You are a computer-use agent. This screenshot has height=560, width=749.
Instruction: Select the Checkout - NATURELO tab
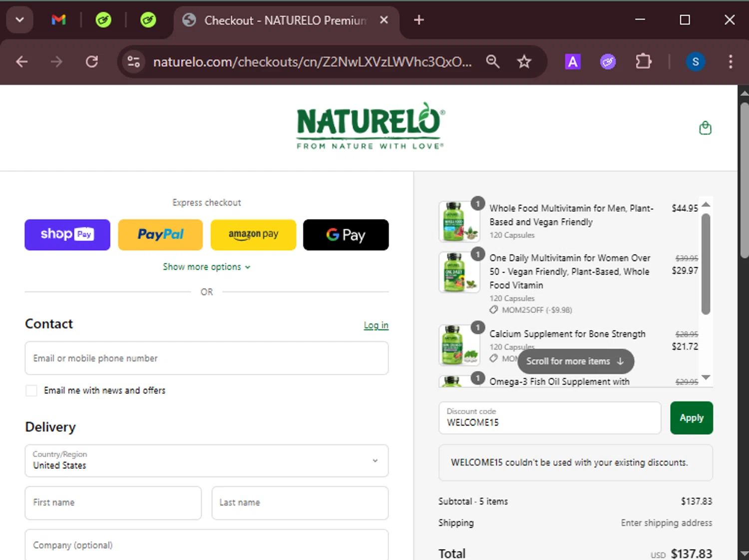(285, 20)
